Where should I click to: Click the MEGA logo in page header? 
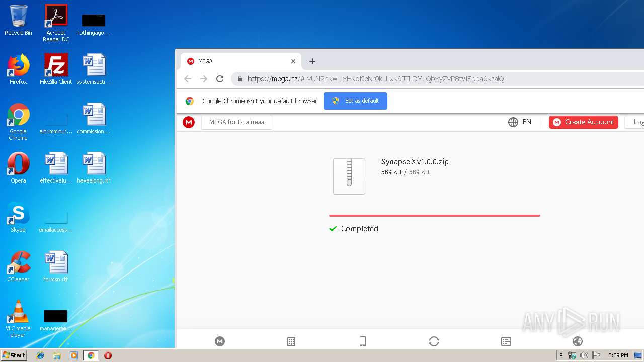(189, 122)
